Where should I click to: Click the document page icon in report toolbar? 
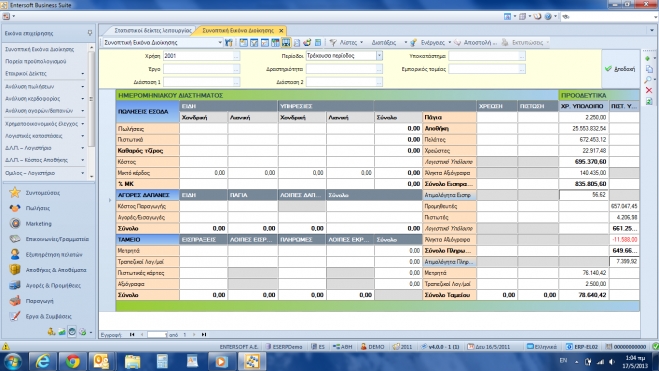tap(297, 42)
